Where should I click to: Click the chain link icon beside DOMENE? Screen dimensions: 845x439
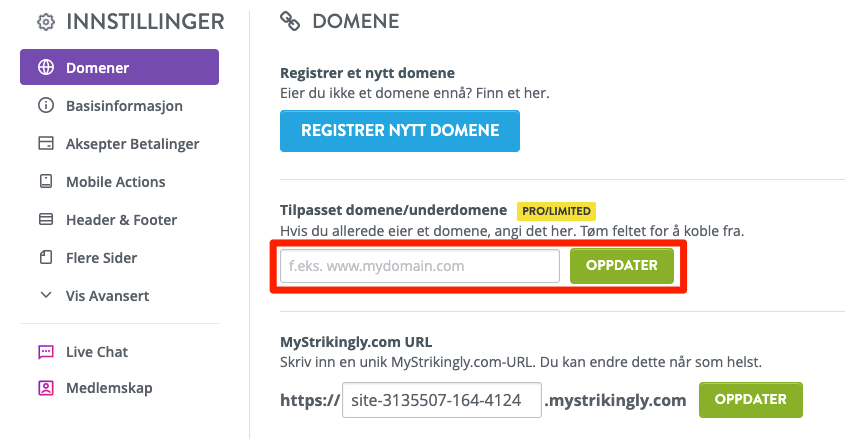pyautogui.click(x=290, y=22)
